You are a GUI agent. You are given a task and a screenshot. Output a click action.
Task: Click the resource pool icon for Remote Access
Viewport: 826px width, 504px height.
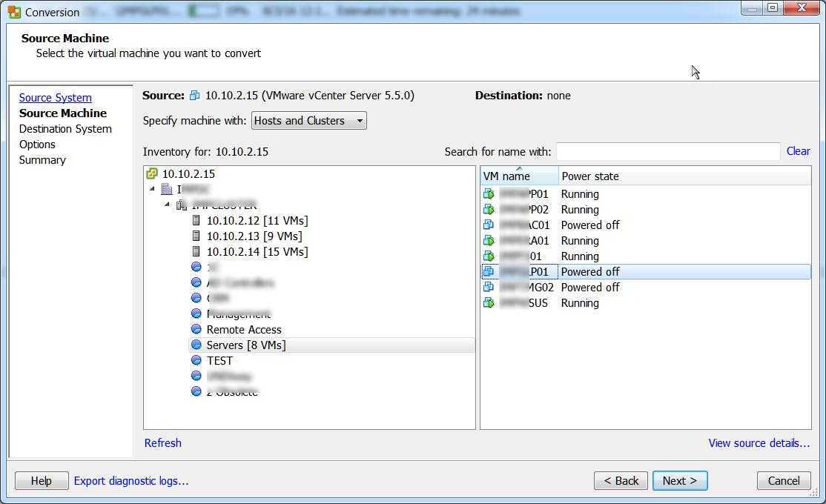click(196, 329)
